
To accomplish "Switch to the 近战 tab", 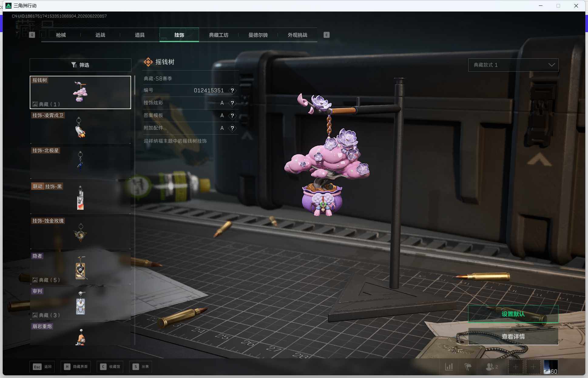I will point(100,35).
